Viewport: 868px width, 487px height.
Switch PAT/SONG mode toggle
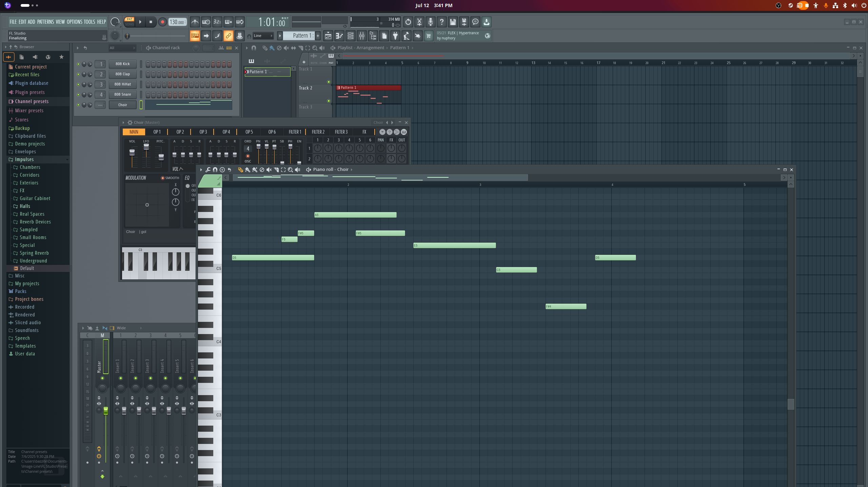click(x=130, y=22)
